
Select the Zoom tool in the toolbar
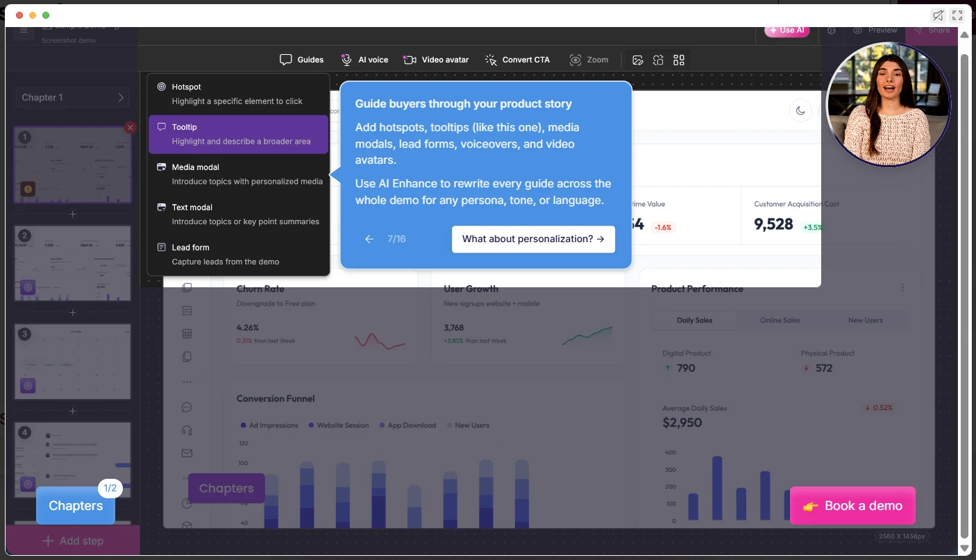pos(589,60)
